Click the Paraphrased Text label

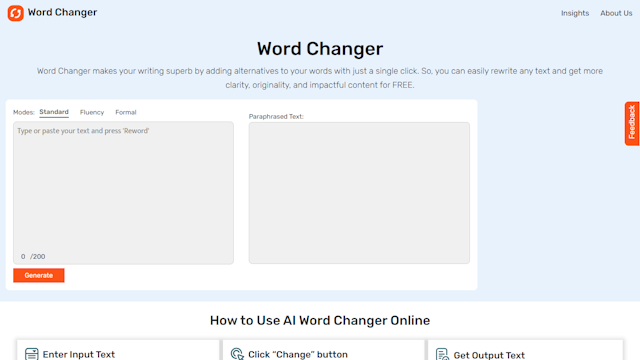pyautogui.click(x=276, y=116)
